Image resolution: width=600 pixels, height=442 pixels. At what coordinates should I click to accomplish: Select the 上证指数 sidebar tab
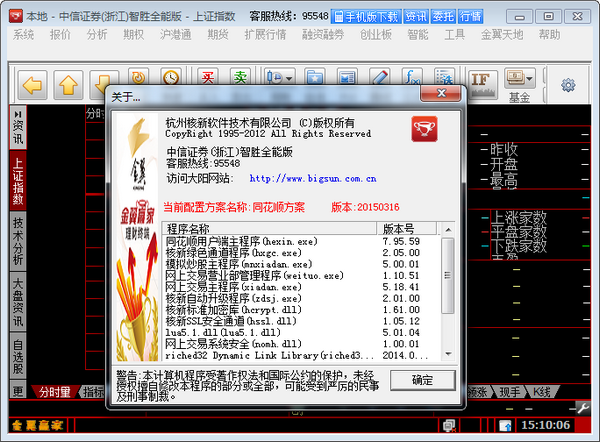(x=18, y=180)
